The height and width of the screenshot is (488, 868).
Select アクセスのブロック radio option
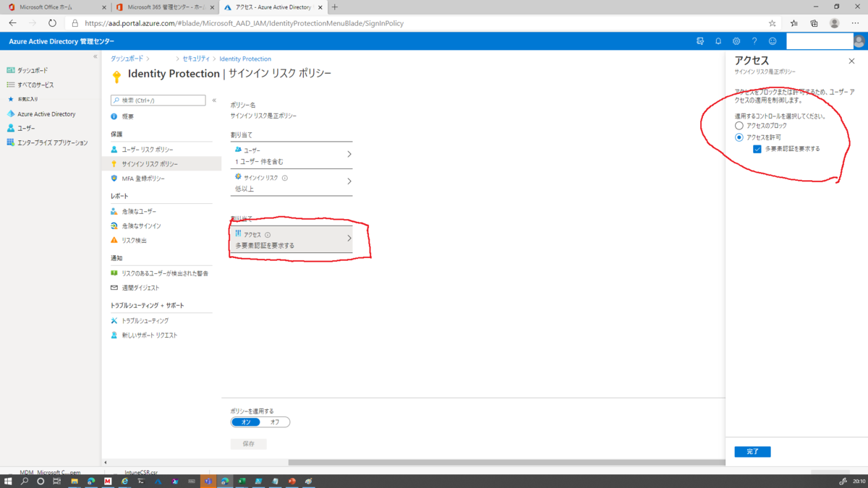pyautogui.click(x=739, y=126)
